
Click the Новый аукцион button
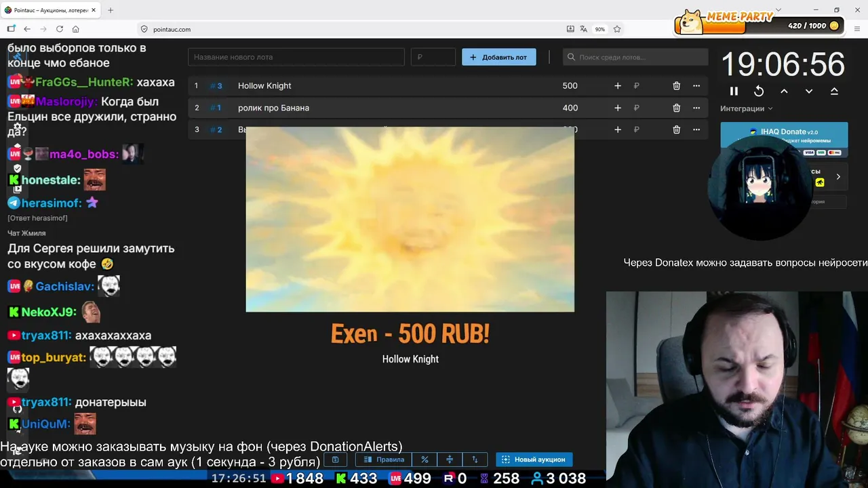(x=534, y=460)
